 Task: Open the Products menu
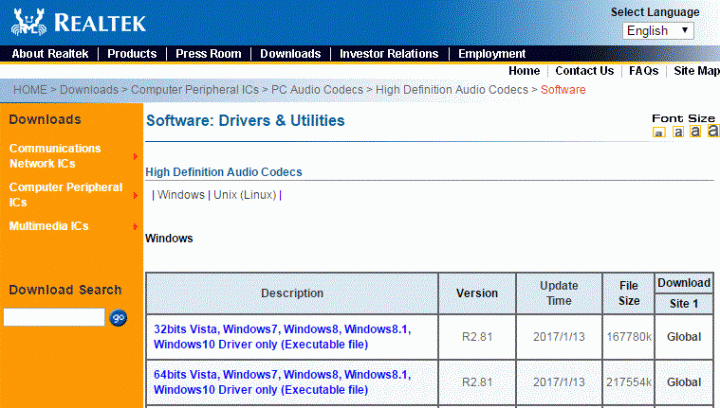click(x=132, y=54)
